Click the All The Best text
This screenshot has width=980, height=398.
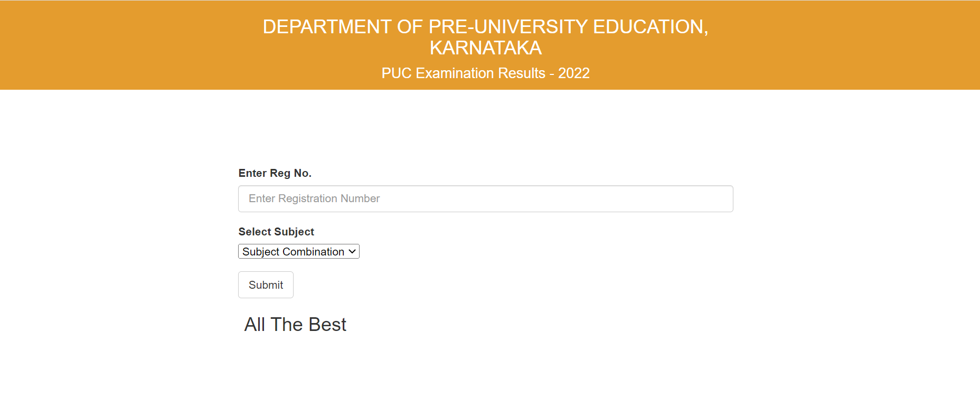(x=295, y=324)
